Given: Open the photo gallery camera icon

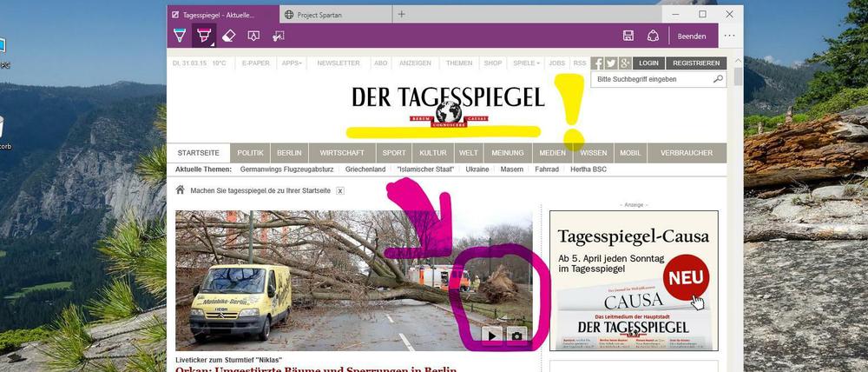Looking at the screenshot, I should [x=517, y=335].
